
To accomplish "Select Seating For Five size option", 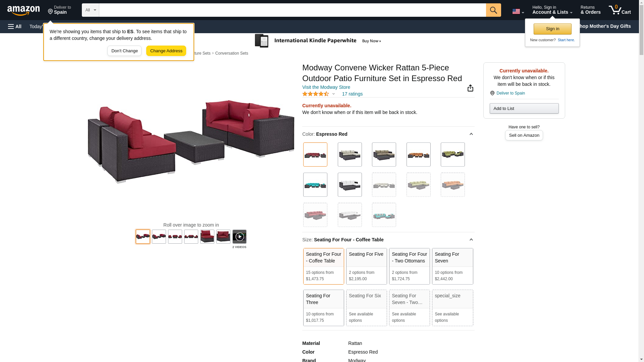I will tap(367, 266).
